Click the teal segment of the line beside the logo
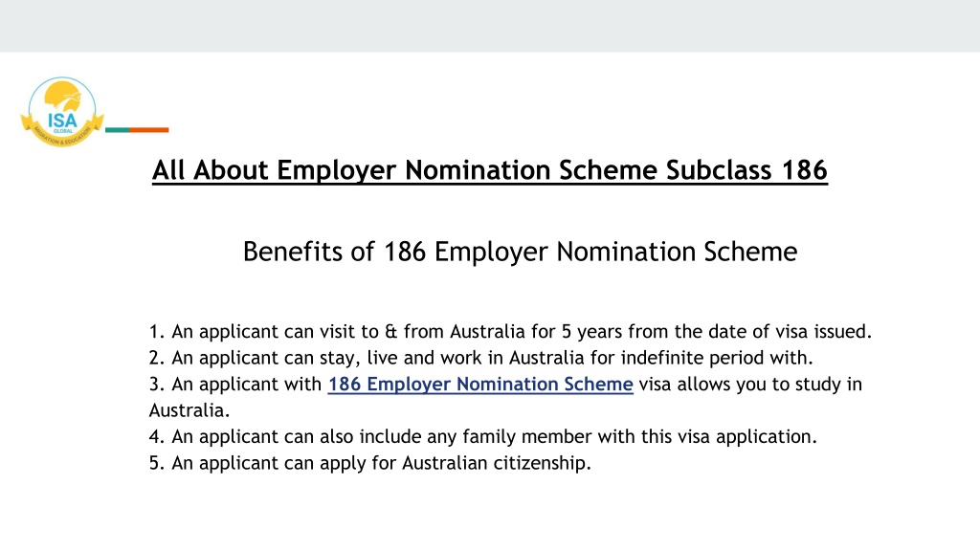 pyautogui.click(x=117, y=130)
